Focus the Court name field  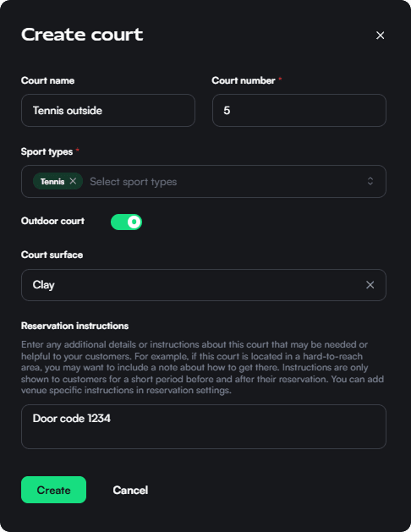tap(108, 111)
